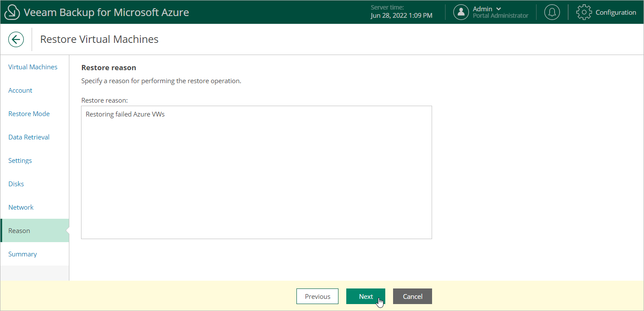644x311 pixels.
Task: Open the notifications bell icon
Action: click(x=552, y=12)
